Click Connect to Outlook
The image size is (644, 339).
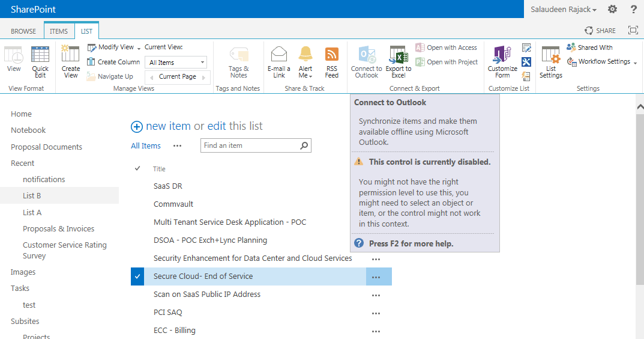[366, 62]
